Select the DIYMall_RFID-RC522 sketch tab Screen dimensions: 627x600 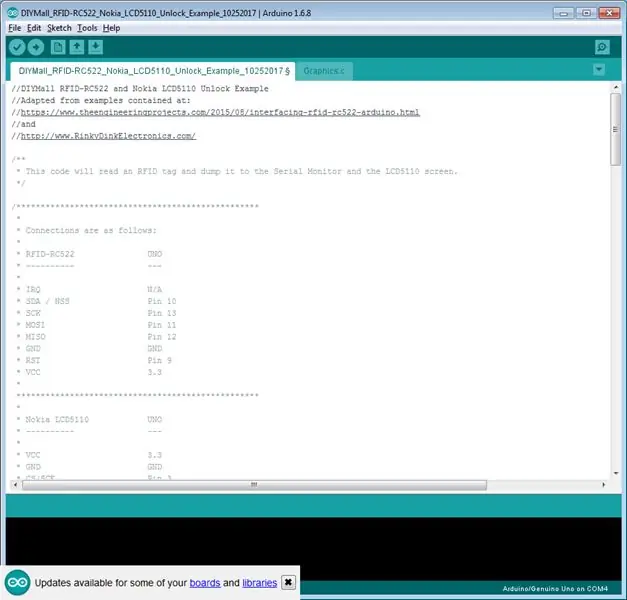pyautogui.click(x=154, y=71)
